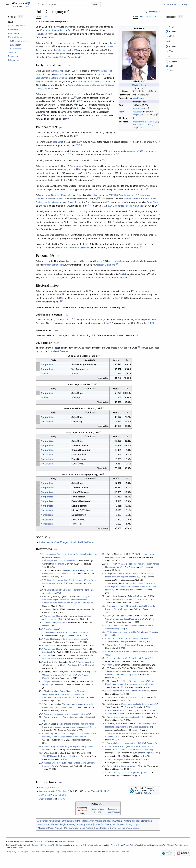Viewport: 196px width, 868px height.
Task: Edit the 'Personal life' section
Action: click(x=58, y=256)
